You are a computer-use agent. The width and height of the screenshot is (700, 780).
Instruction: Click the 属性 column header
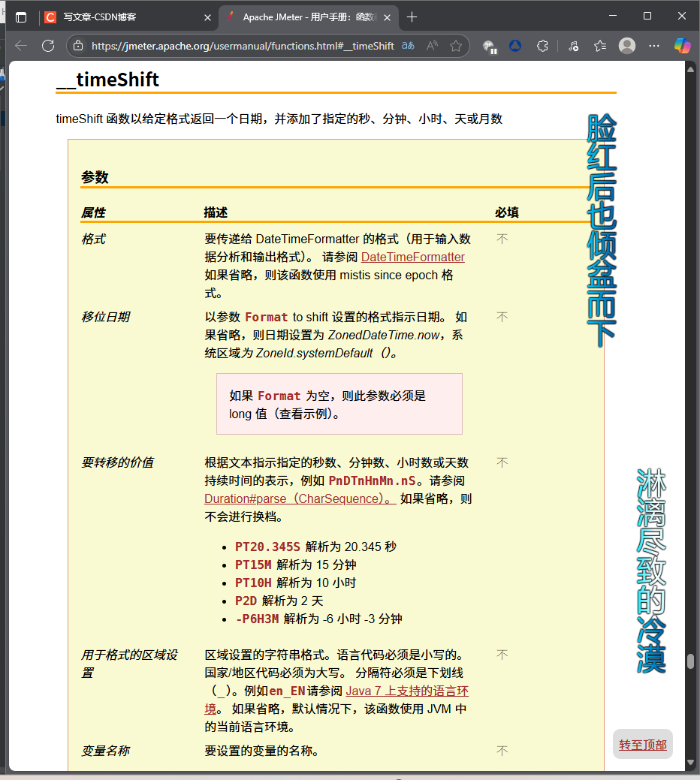[x=94, y=212]
